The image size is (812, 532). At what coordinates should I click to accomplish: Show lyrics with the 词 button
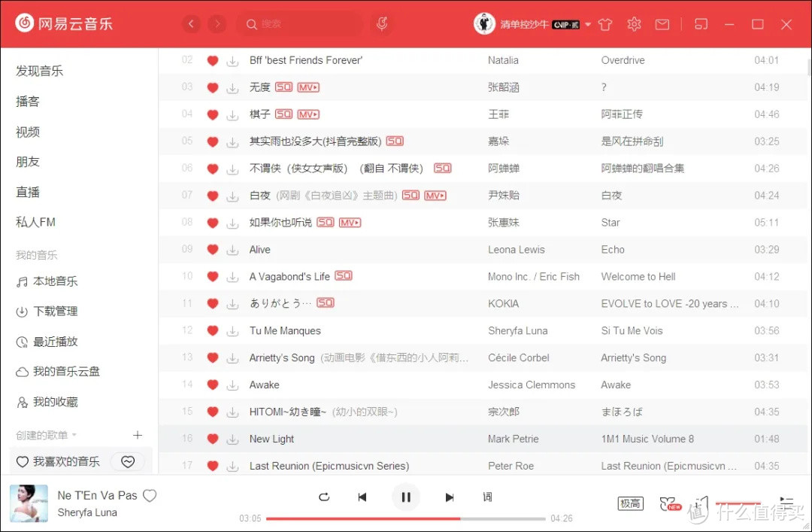[x=487, y=497]
